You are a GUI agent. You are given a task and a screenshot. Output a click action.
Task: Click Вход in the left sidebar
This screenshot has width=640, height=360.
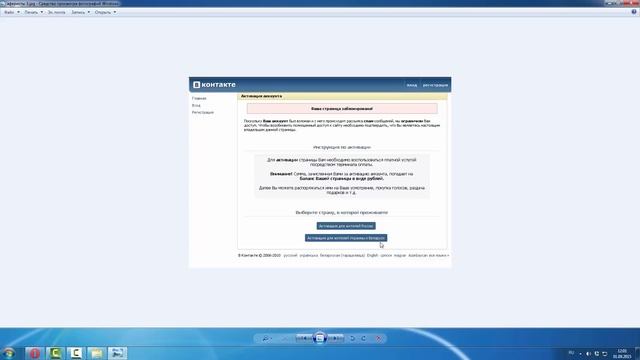pyautogui.click(x=196, y=105)
